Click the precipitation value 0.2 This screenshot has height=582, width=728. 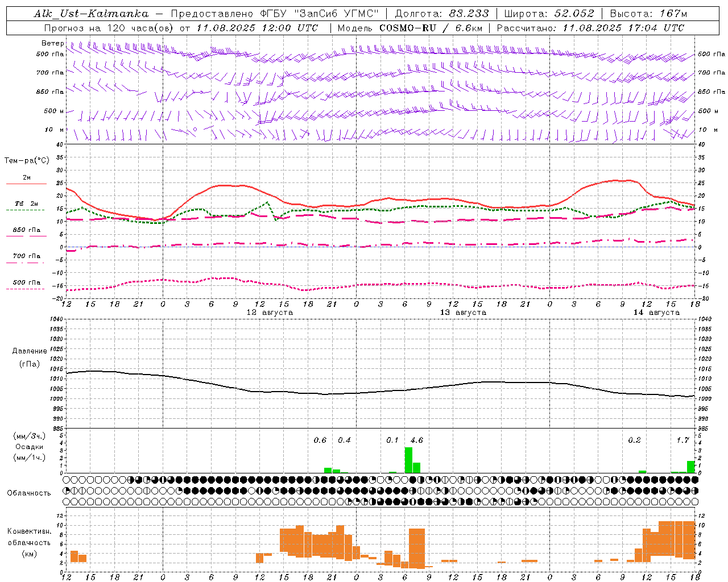[634, 440]
